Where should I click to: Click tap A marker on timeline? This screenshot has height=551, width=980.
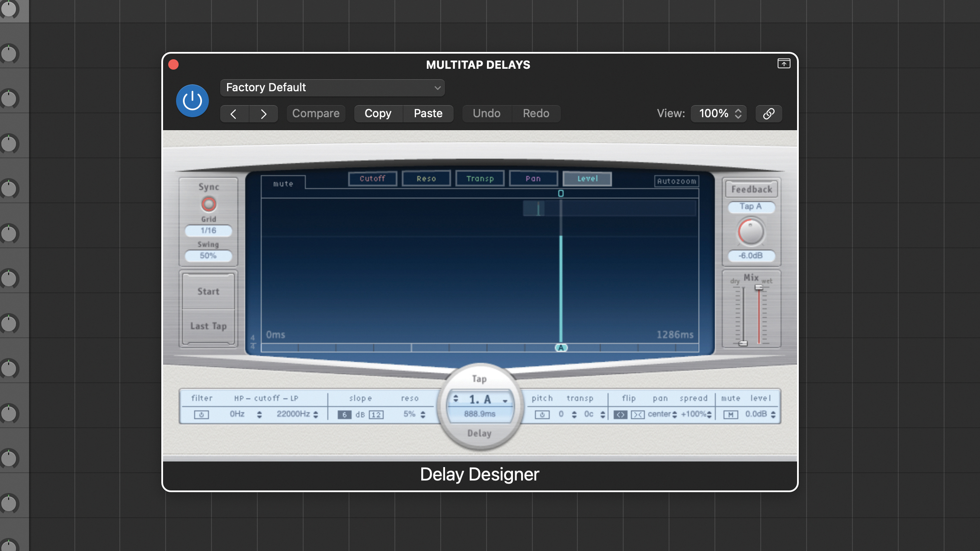tap(561, 348)
